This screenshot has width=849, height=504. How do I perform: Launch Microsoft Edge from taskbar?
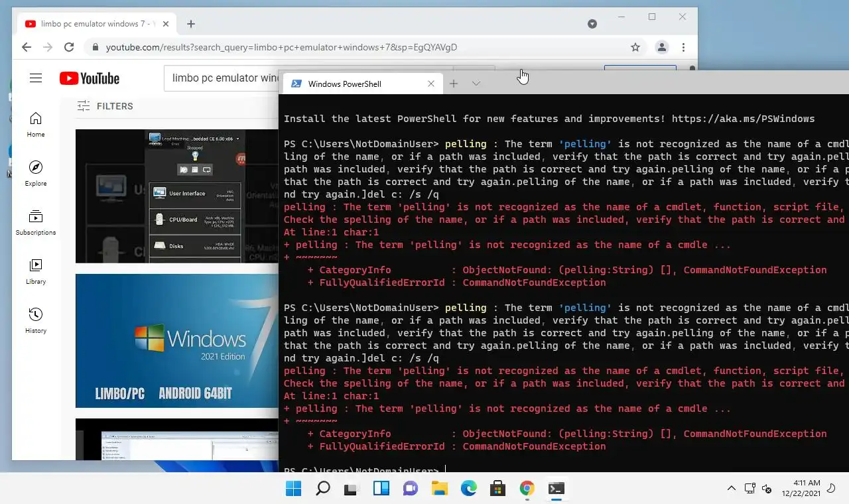[468, 489]
